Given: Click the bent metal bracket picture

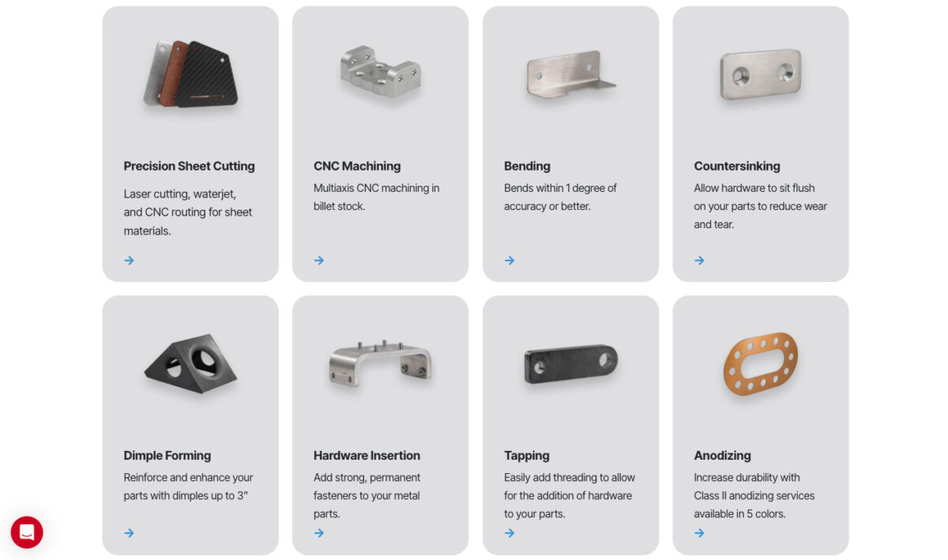Looking at the screenshot, I should 570,74.
